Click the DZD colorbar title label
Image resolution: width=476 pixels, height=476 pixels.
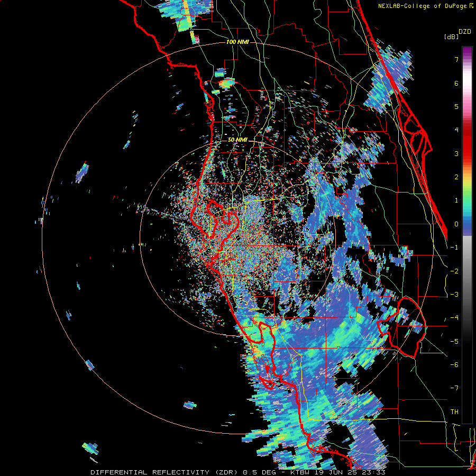(465, 32)
